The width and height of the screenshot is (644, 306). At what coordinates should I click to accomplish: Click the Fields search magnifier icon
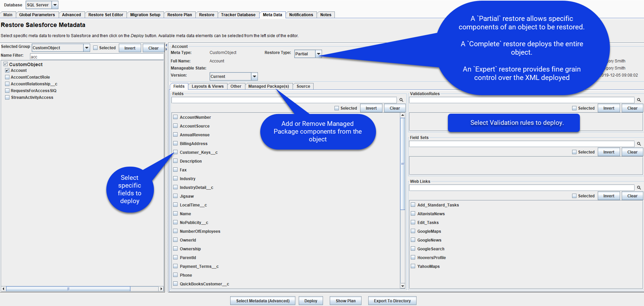coord(401,100)
